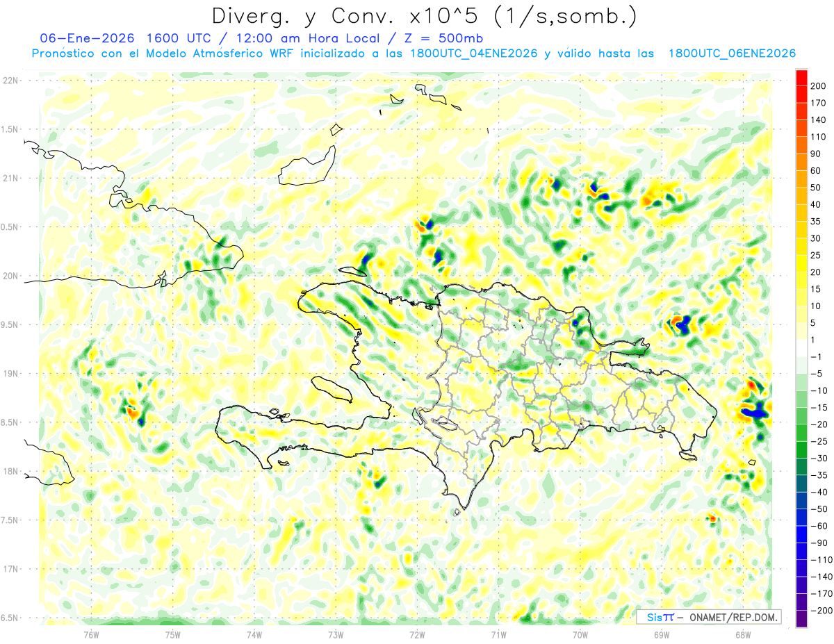Click the '21N' latitude label
Viewport: 834px width, 644px height.
point(10,178)
